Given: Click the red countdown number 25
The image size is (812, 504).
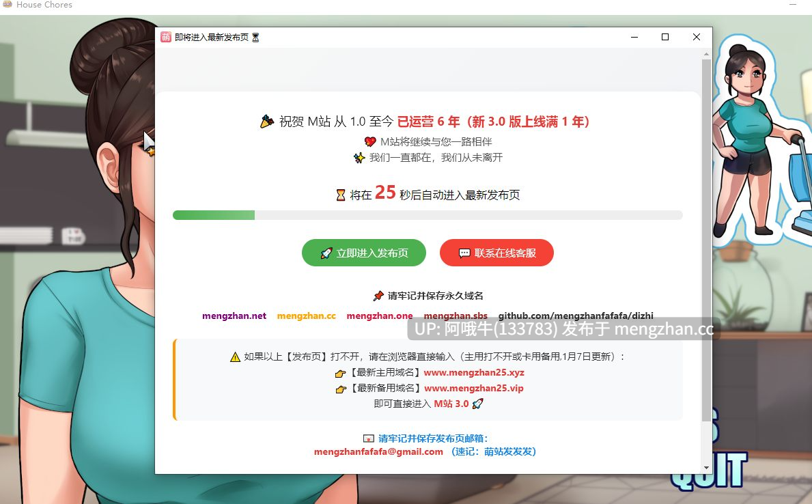Looking at the screenshot, I should coord(385,192).
